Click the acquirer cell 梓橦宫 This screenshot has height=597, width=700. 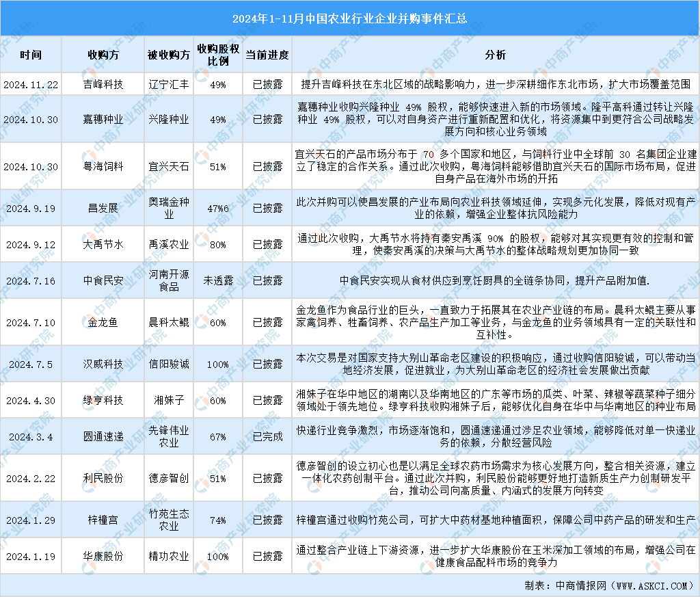(x=103, y=520)
